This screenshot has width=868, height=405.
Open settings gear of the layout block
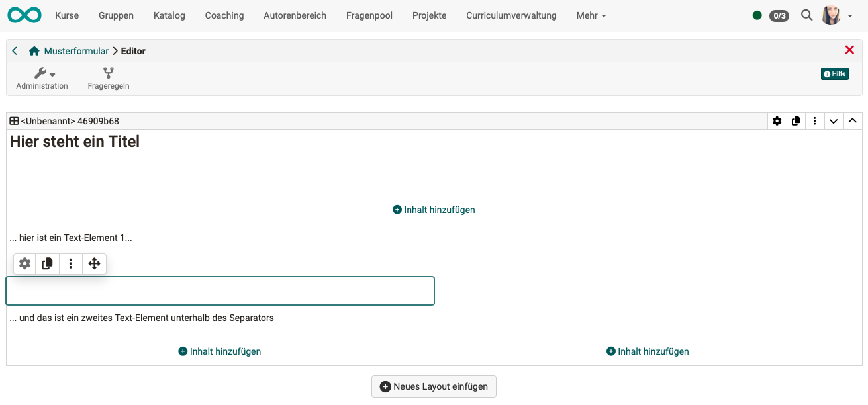tap(776, 120)
